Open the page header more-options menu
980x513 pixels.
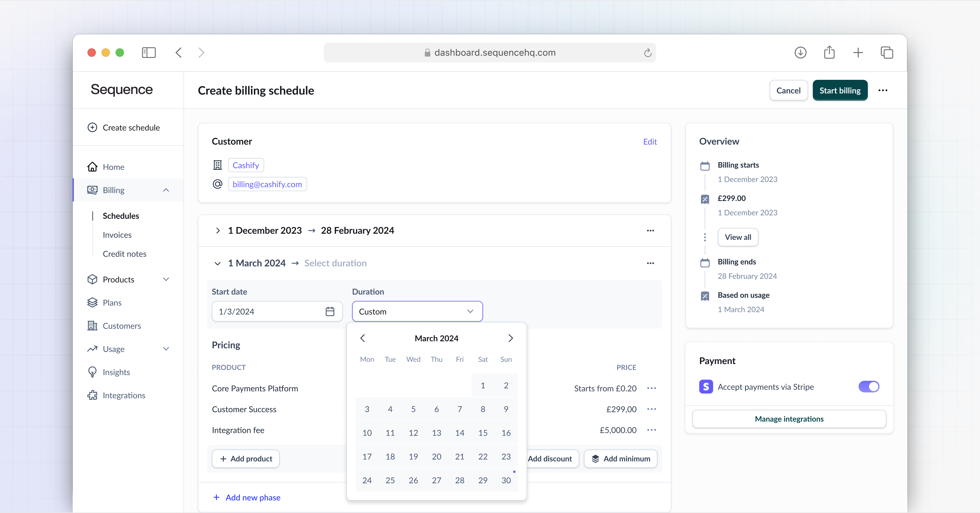point(883,90)
